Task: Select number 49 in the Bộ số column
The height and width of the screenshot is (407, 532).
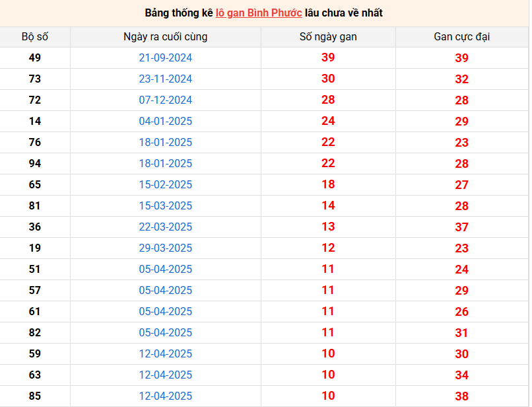Action: click(x=35, y=58)
